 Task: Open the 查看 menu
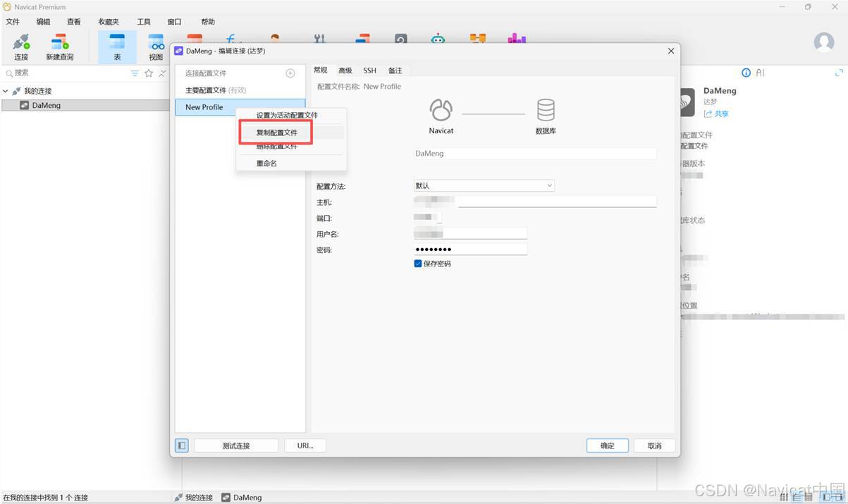(74, 22)
